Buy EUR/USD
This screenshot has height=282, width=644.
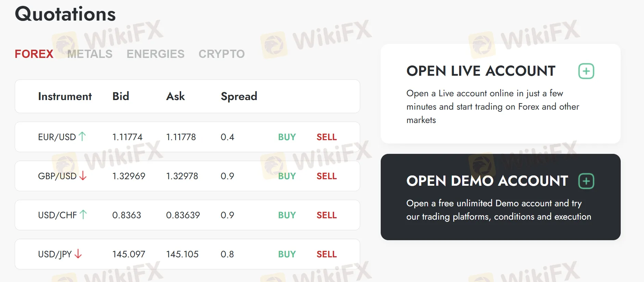tap(287, 137)
